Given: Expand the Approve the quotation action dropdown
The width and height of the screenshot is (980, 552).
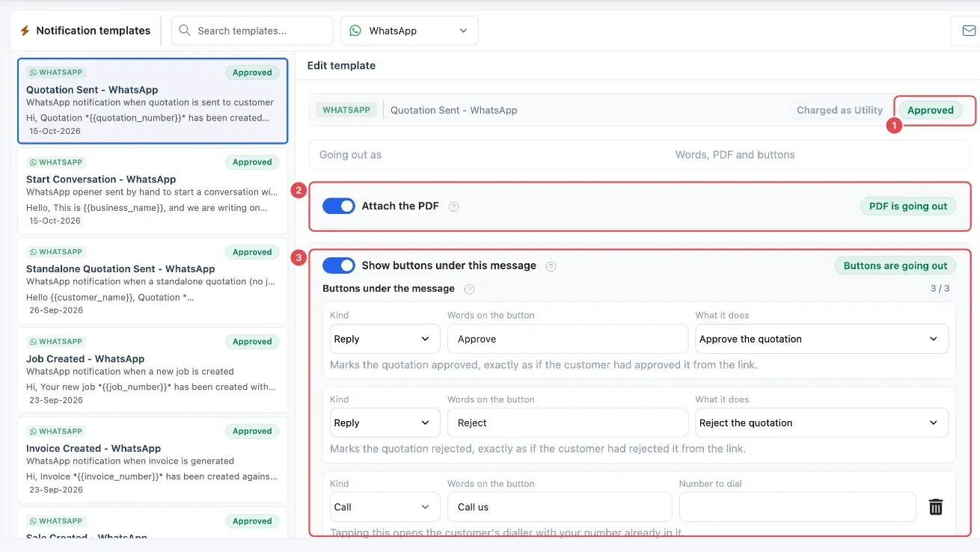Looking at the screenshot, I should [821, 339].
